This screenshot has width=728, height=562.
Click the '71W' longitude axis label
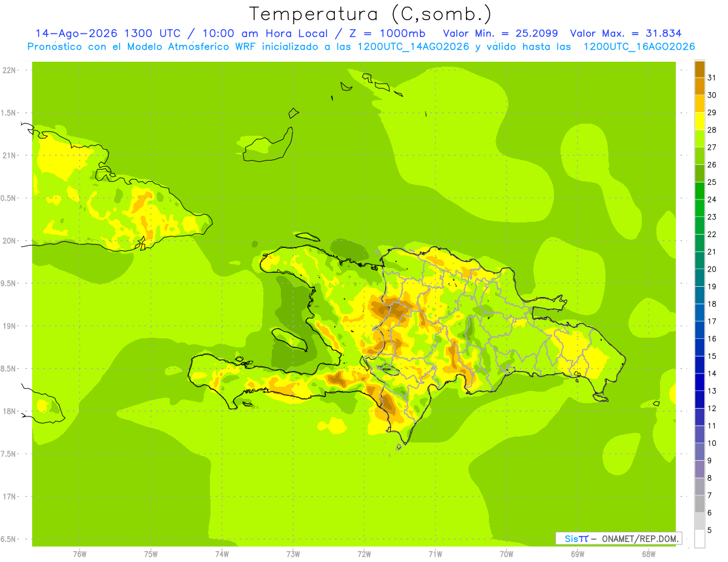(435, 555)
